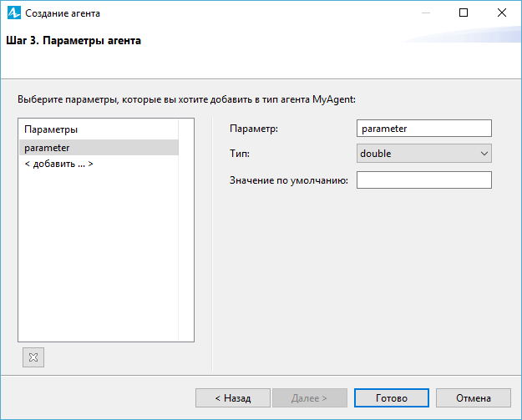The height and width of the screenshot is (420, 522).
Task: Click the Параметр: label text
Action: tap(254, 129)
